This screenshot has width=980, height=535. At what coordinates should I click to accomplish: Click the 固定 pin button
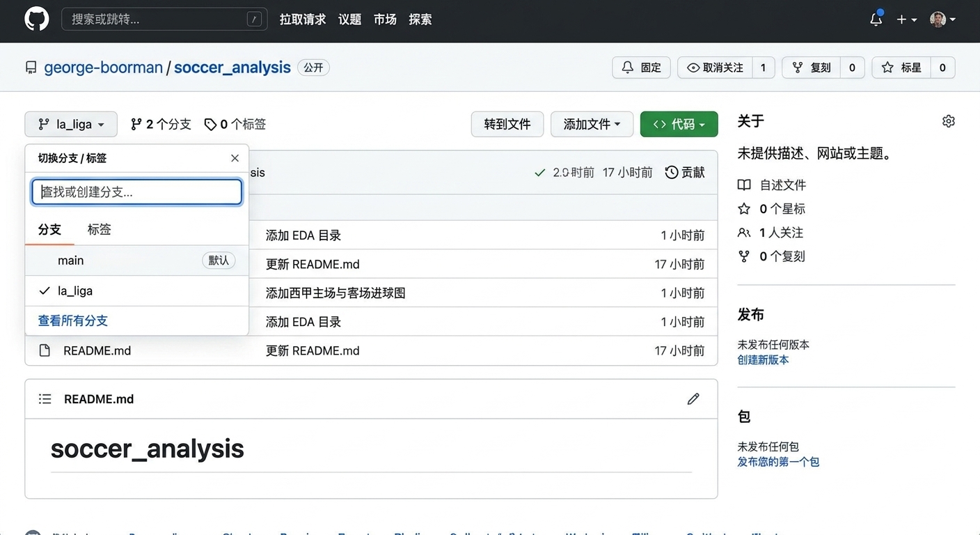pos(641,68)
